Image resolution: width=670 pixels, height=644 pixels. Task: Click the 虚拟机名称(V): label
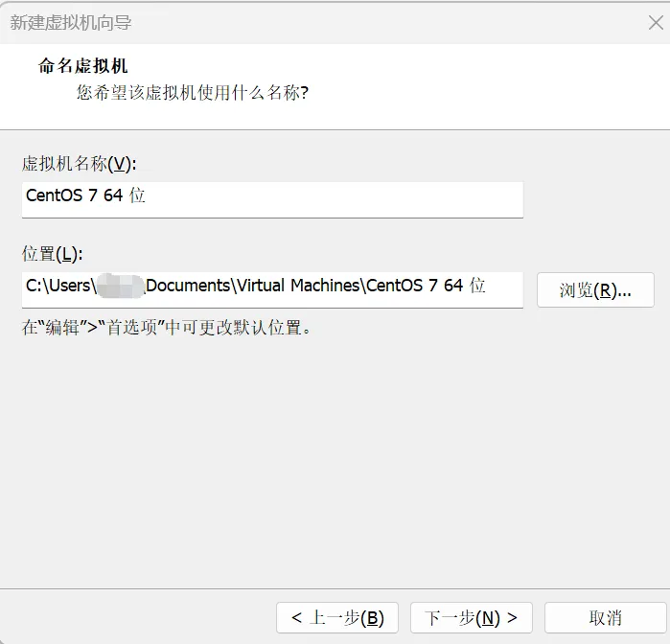pyautogui.click(x=79, y=164)
